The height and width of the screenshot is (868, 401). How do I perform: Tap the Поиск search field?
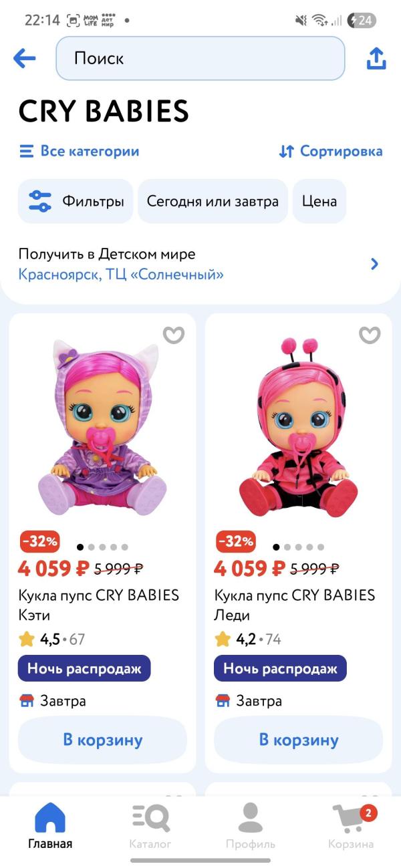tap(200, 58)
